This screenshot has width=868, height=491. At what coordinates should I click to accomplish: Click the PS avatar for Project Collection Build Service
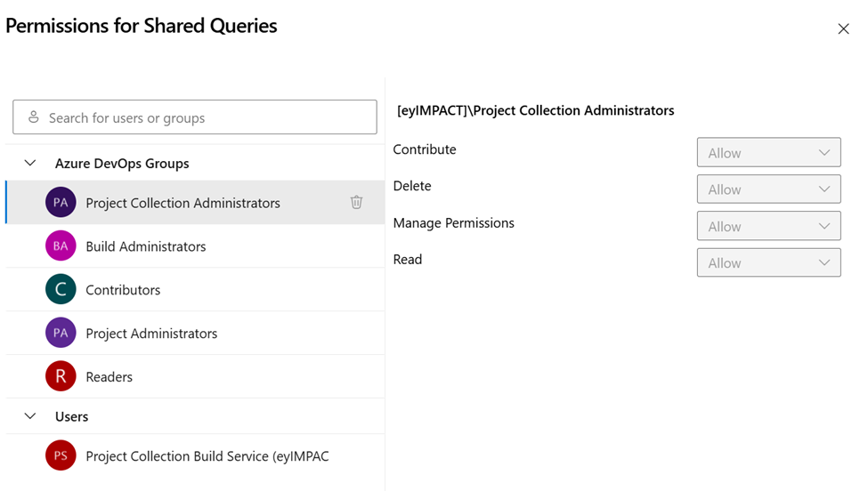click(61, 455)
